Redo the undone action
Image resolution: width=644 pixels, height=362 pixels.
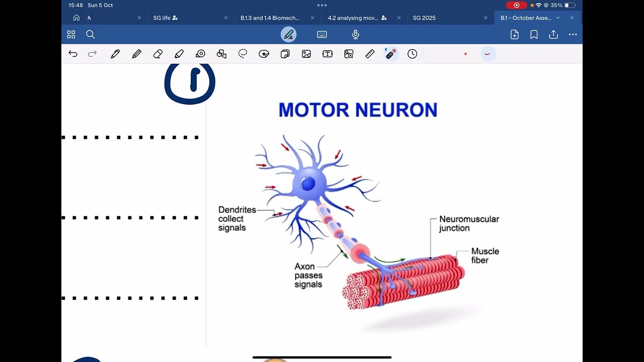click(92, 54)
